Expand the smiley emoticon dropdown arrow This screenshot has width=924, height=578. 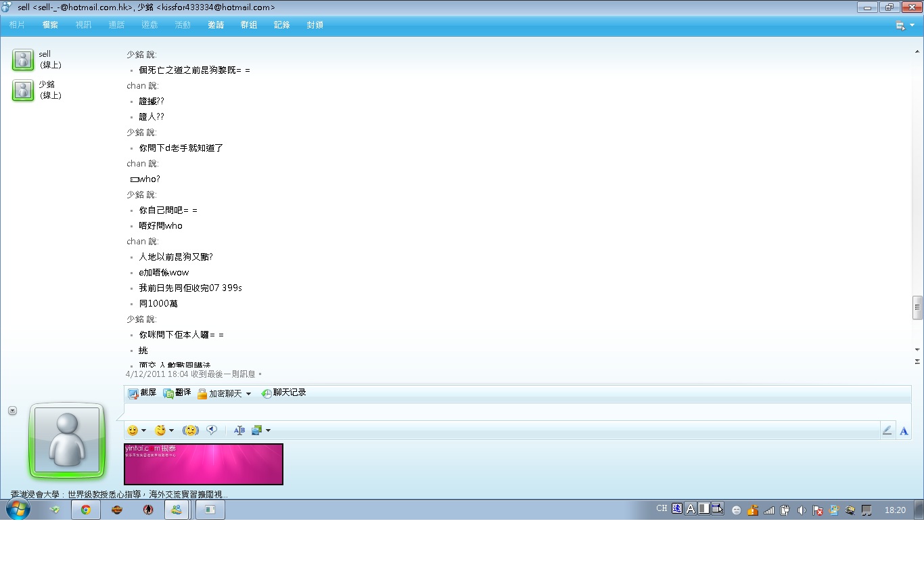pyautogui.click(x=143, y=430)
